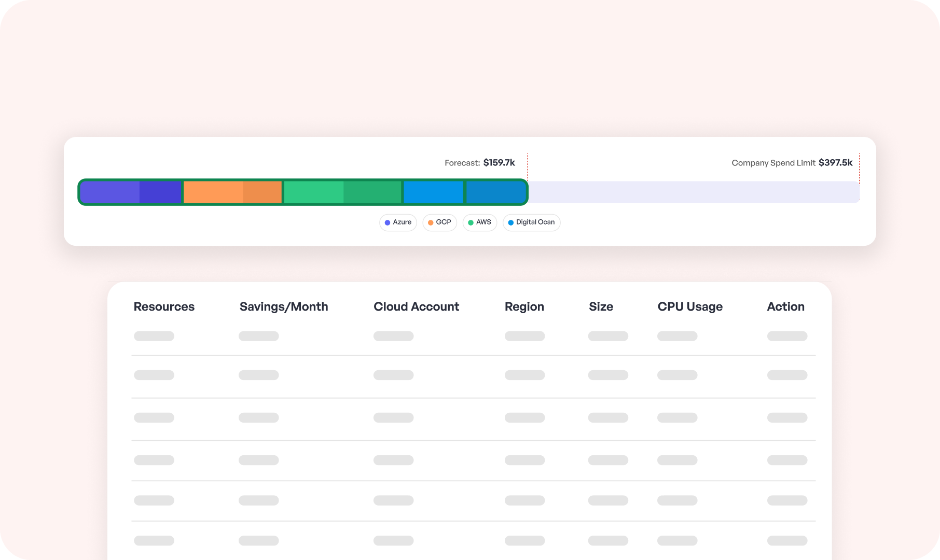Viewport: 940px width, 560px height.
Task: Toggle the GCP legend pill
Action: (x=439, y=222)
